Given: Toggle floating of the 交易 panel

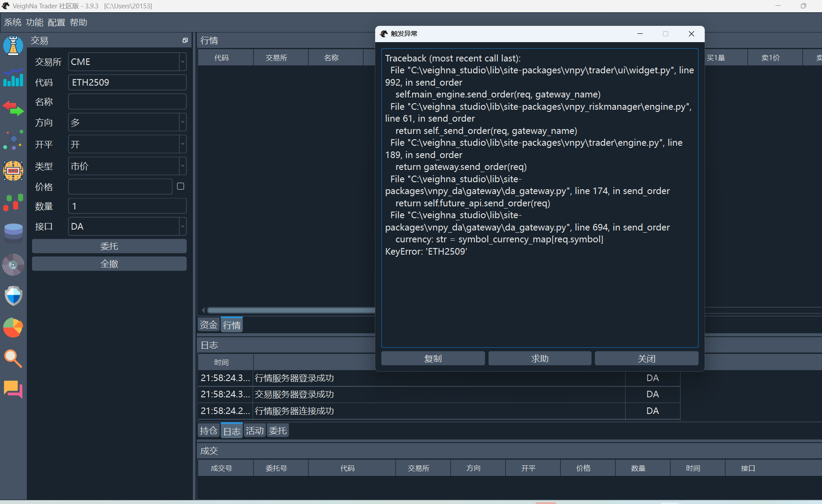Looking at the screenshot, I should click(x=185, y=40).
